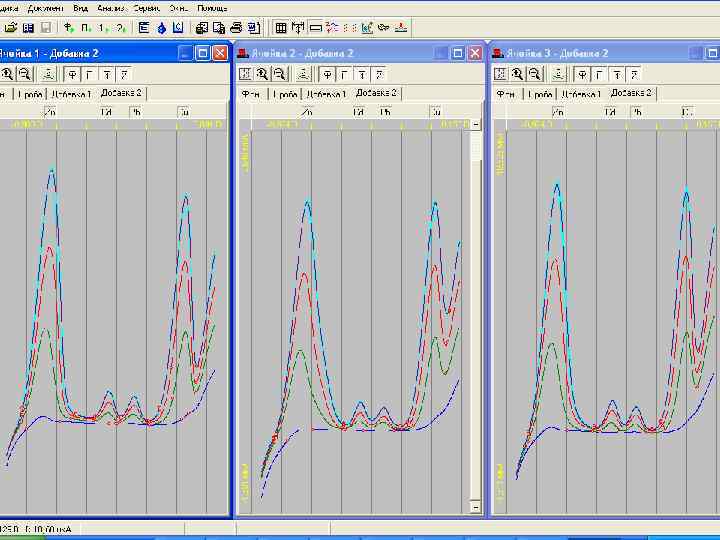Click the first copy-documents icon in main toolbar

pyautogui.click(x=202, y=28)
